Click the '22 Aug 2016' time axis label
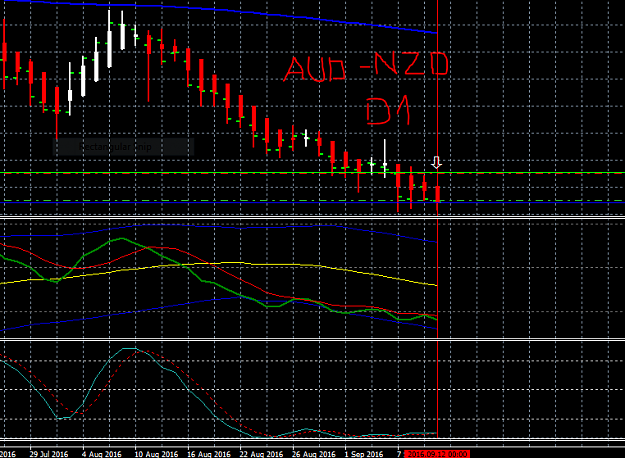The image size is (625, 458). tap(261, 454)
